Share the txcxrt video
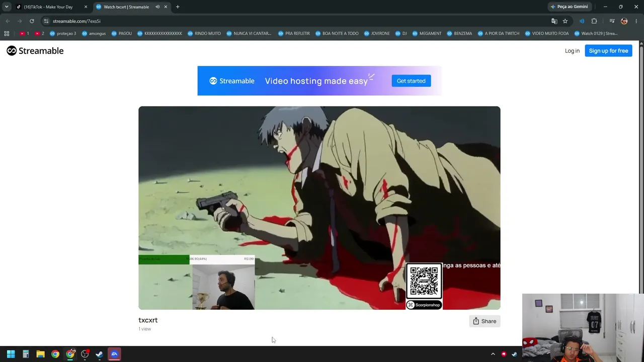Image resolution: width=644 pixels, height=362 pixels. [x=485, y=321]
